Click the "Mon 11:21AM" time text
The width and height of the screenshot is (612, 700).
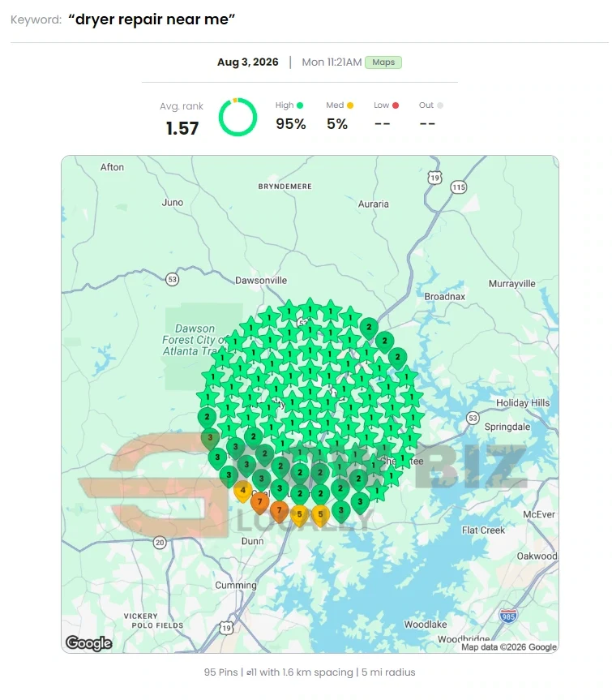coord(332,62)
